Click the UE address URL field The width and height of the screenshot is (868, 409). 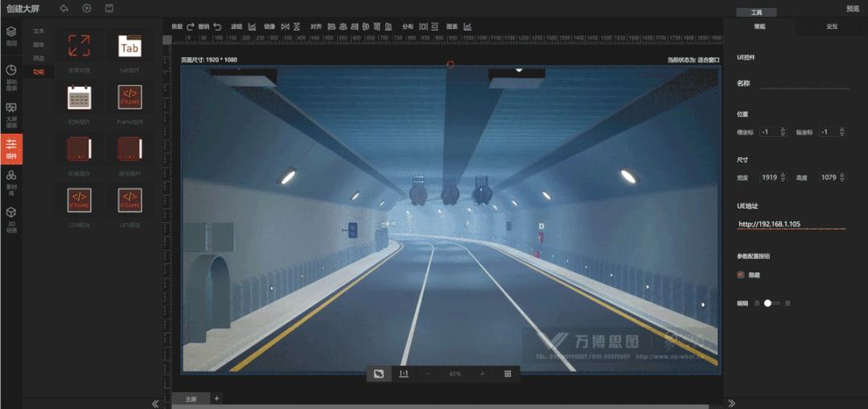click(791, 224)
